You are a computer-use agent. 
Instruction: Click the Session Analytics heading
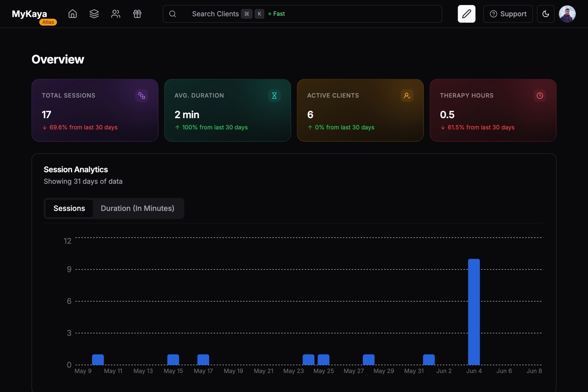(x=76, y=170)
